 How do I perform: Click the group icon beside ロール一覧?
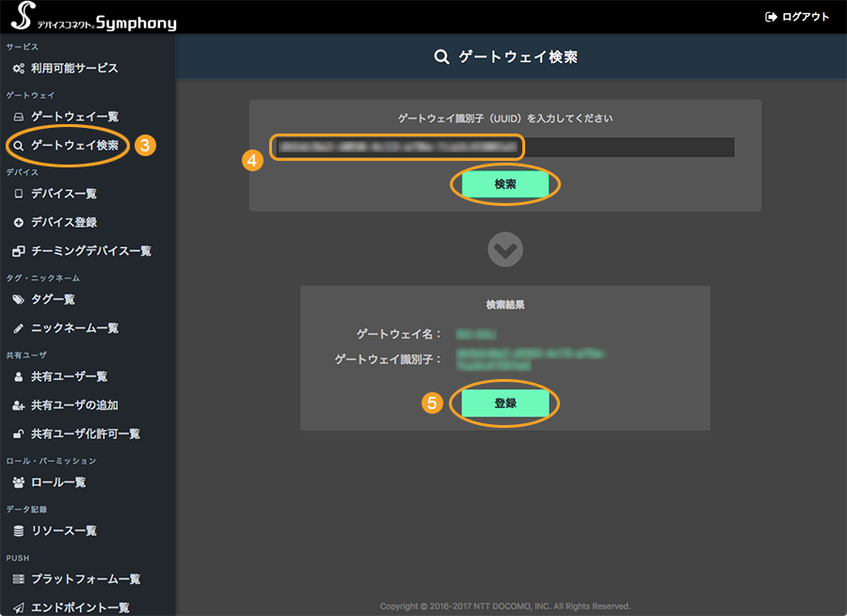19,482
